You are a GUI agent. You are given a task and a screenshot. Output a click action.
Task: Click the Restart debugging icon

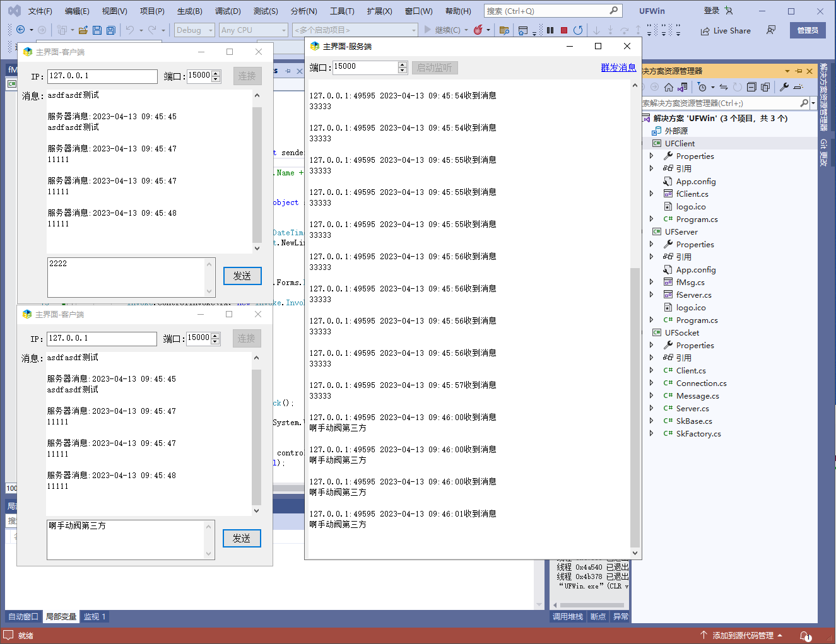[578, 30]
